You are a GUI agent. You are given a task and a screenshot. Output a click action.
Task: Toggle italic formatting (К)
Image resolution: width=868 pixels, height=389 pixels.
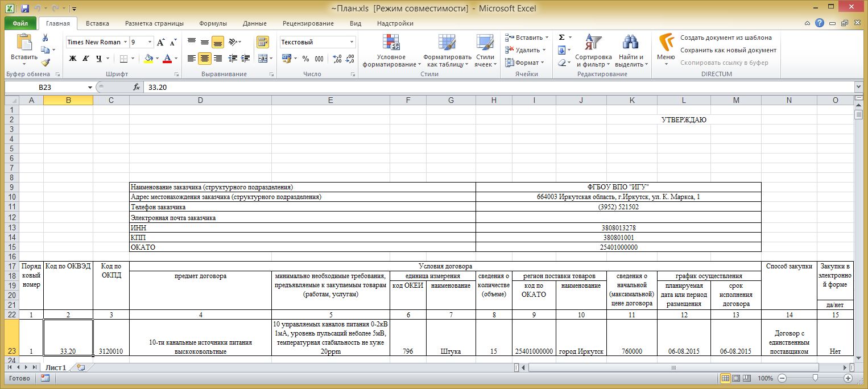85,59
